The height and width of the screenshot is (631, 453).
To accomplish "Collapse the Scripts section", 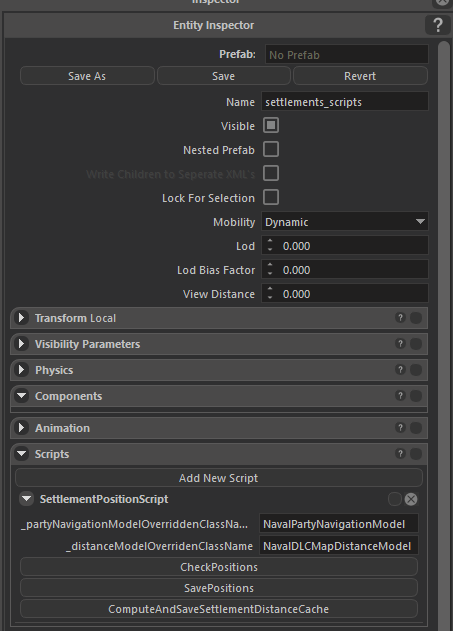I will click(21, 454).
